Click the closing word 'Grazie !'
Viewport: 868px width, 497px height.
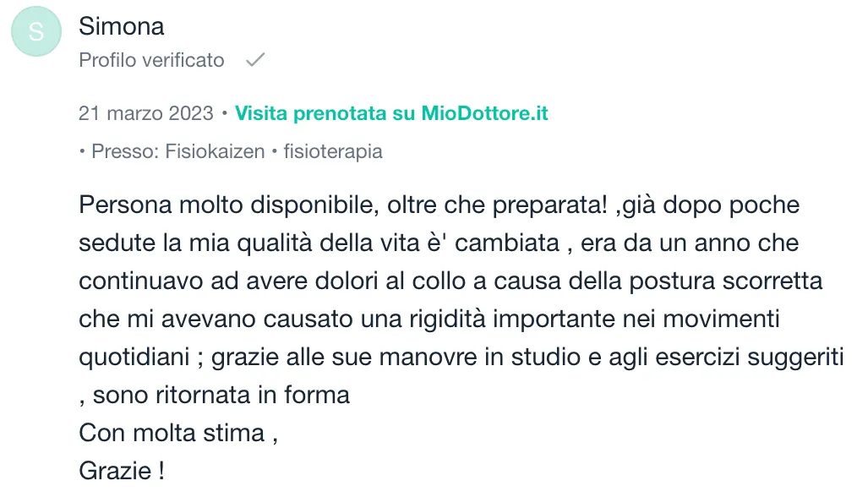point(122,472)
